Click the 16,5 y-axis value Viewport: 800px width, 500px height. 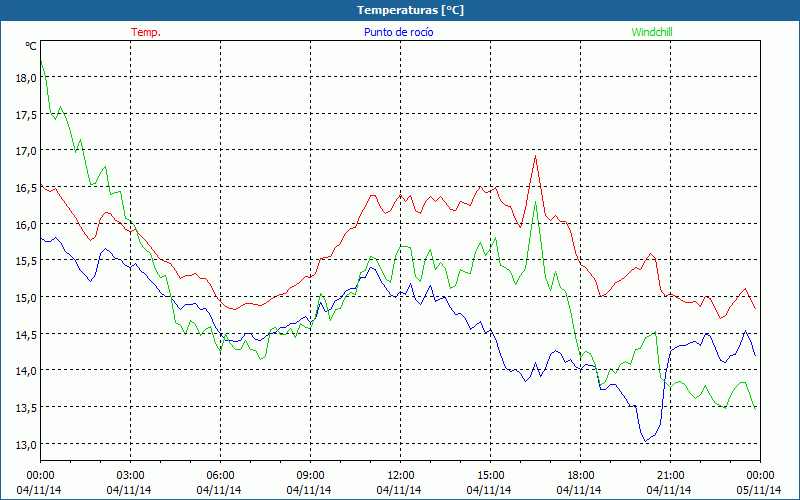[27, 188]
